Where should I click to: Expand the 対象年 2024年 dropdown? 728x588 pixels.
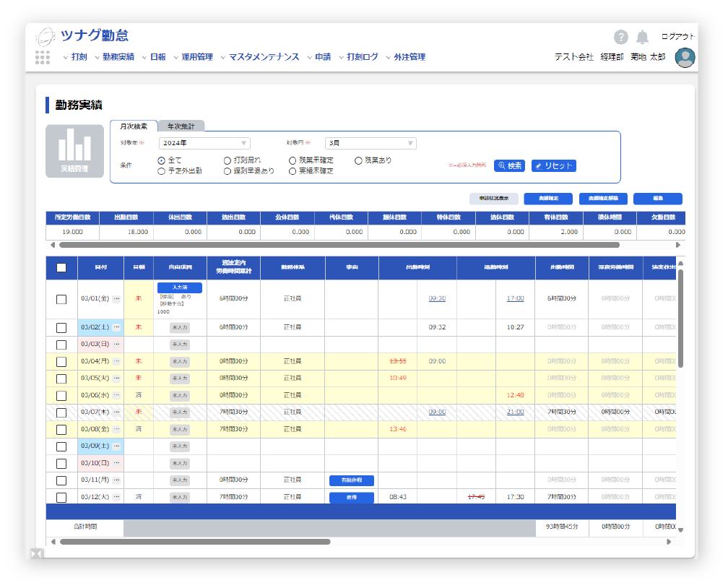pyautogui.click(x=206, y=143)
